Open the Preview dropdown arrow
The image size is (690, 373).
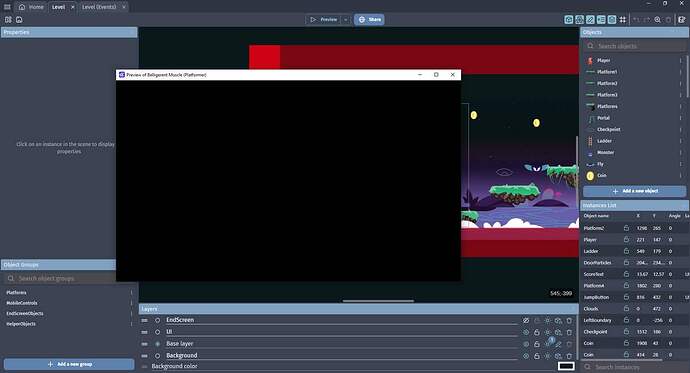click(x=346, y=19)
